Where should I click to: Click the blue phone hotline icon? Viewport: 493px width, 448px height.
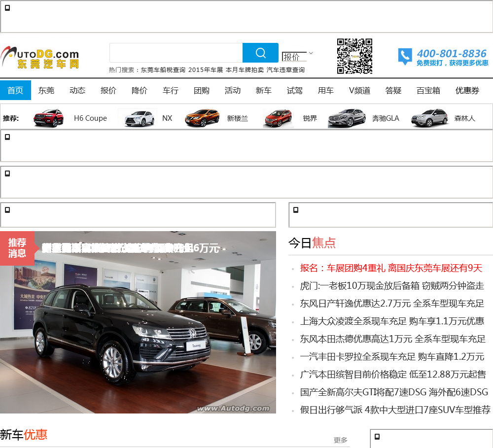click(x=405, y=57)
